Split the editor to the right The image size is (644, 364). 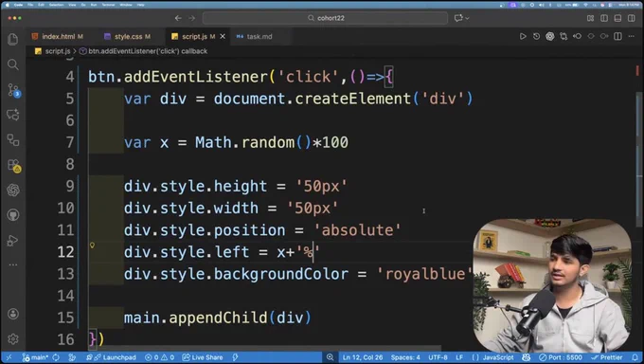(617, 36)
